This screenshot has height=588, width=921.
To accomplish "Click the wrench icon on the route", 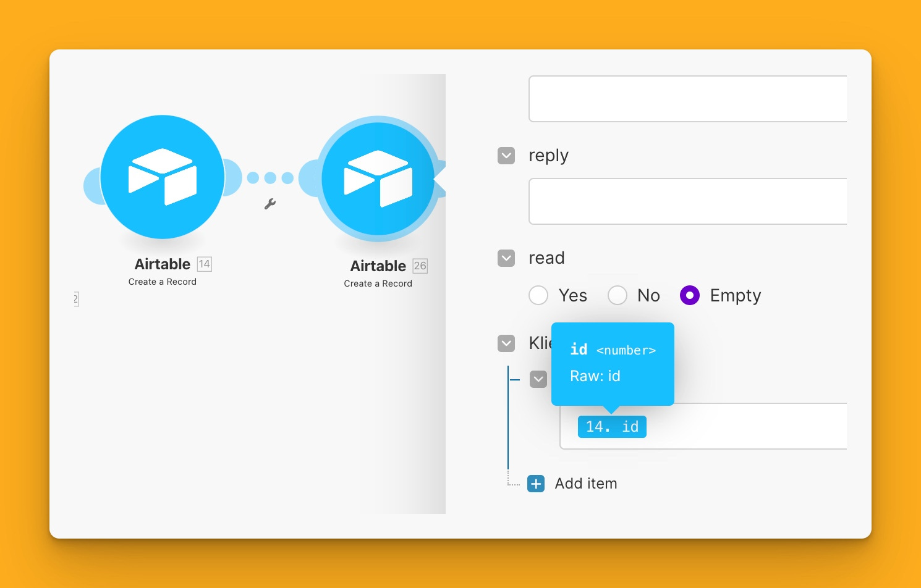I will pyautogui.click(x=270, y=203).
